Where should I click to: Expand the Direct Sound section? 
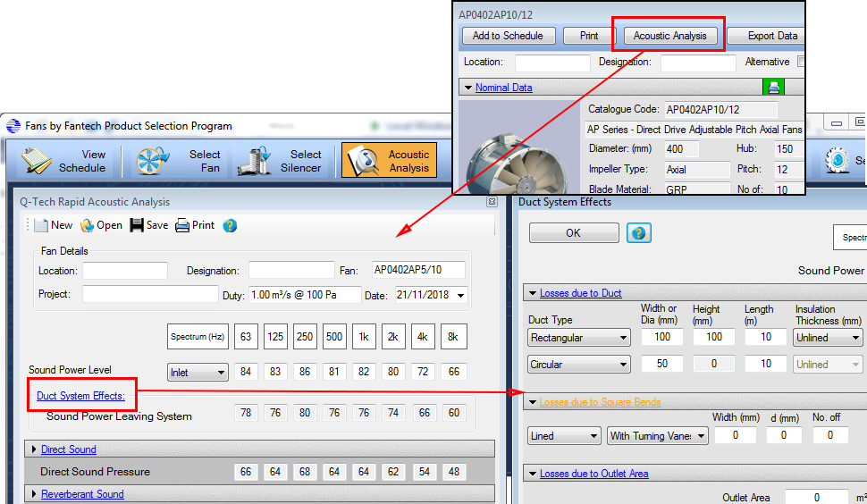(35, 449)
